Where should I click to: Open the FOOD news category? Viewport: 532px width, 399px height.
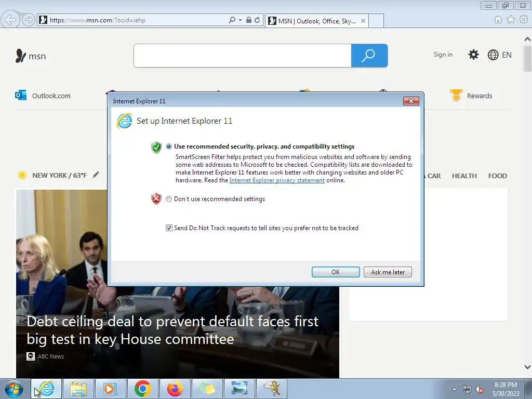(x=497, y=176)
